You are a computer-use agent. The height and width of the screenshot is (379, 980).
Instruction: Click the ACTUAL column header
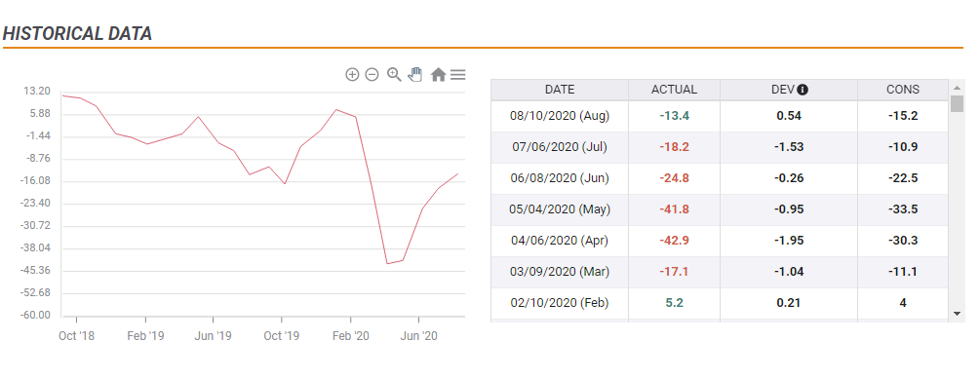pos(674,90)
